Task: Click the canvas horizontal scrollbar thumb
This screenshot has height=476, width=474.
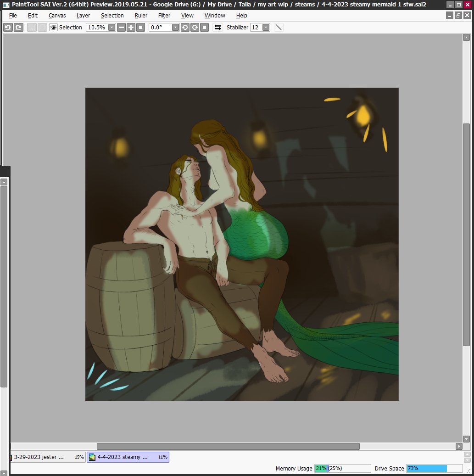Action: click(x=228, y=446)
